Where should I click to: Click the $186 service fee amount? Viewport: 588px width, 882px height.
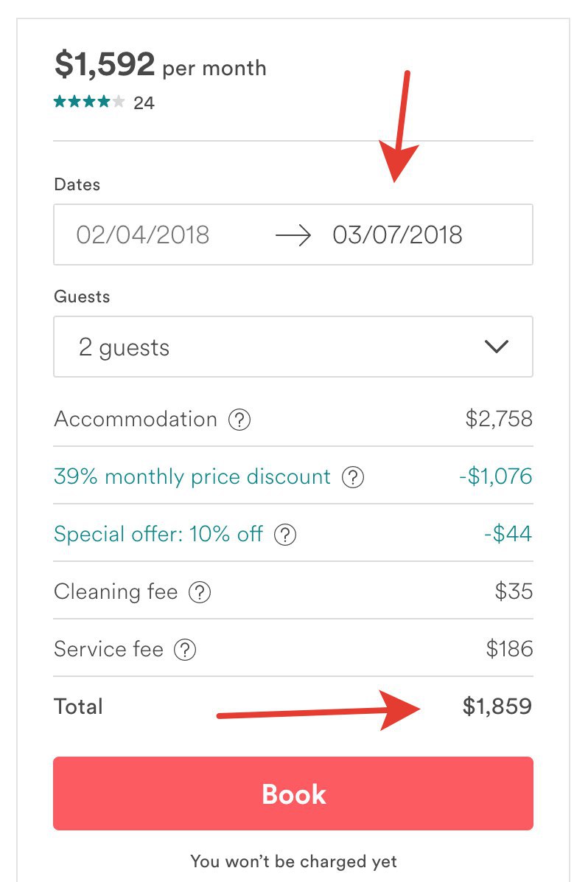(x=509, y=649)
